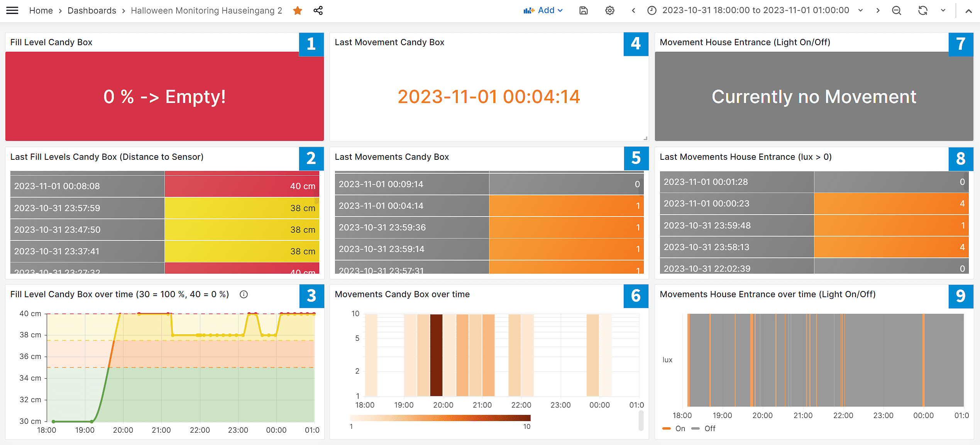Show panel info icon on Fill Level chart

coord(244,294)
